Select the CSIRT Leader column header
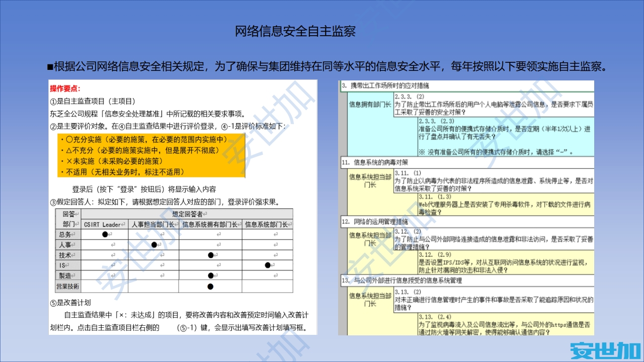 tap(105, 225)
